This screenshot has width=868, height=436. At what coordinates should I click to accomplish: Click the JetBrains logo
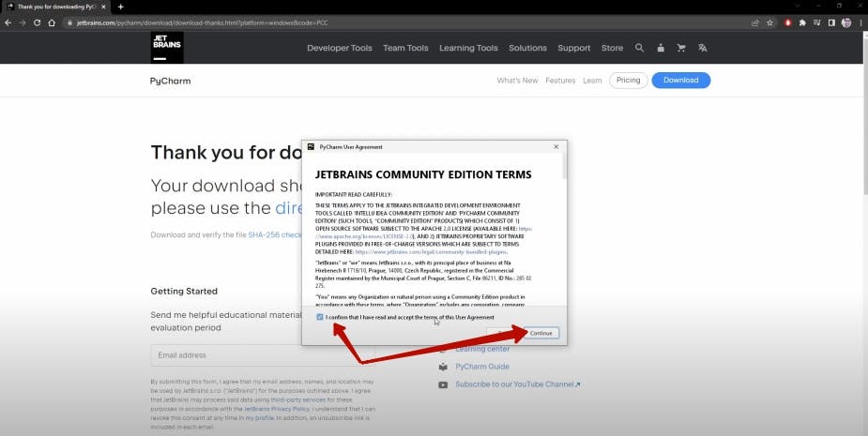(x=167, y=48)
